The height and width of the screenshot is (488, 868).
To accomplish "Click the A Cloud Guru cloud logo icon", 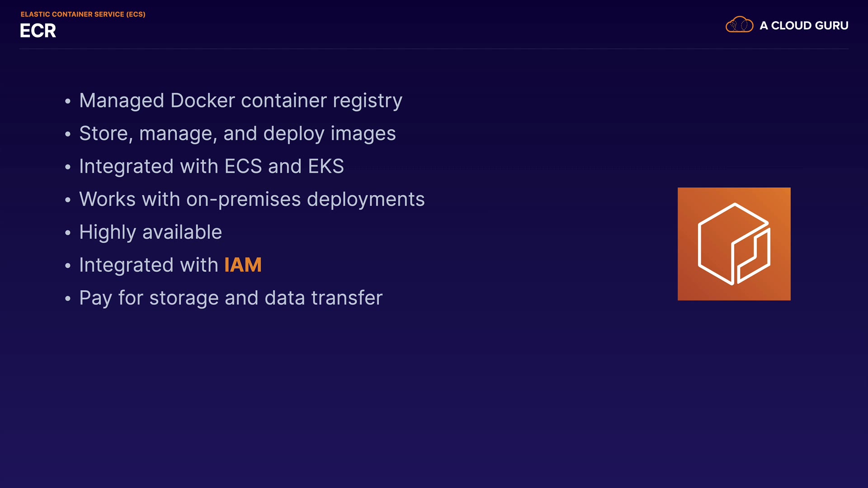I will (x=739, y=25).
